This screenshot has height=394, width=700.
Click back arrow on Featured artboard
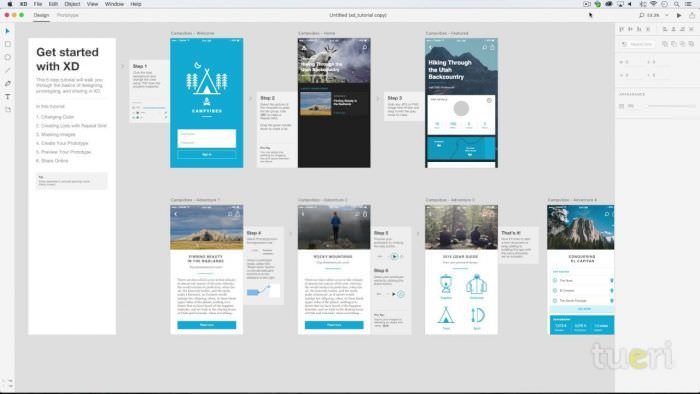(431, 47)
